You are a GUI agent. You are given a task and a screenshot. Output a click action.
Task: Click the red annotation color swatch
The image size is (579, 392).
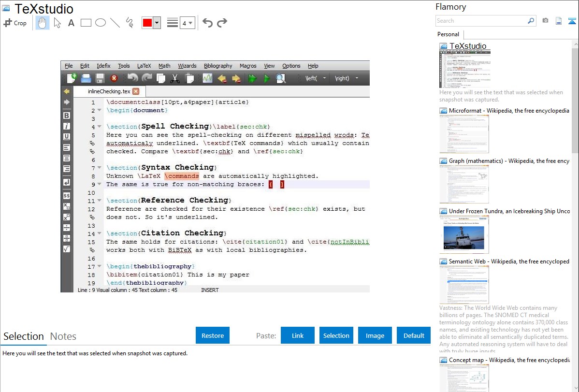147,23
